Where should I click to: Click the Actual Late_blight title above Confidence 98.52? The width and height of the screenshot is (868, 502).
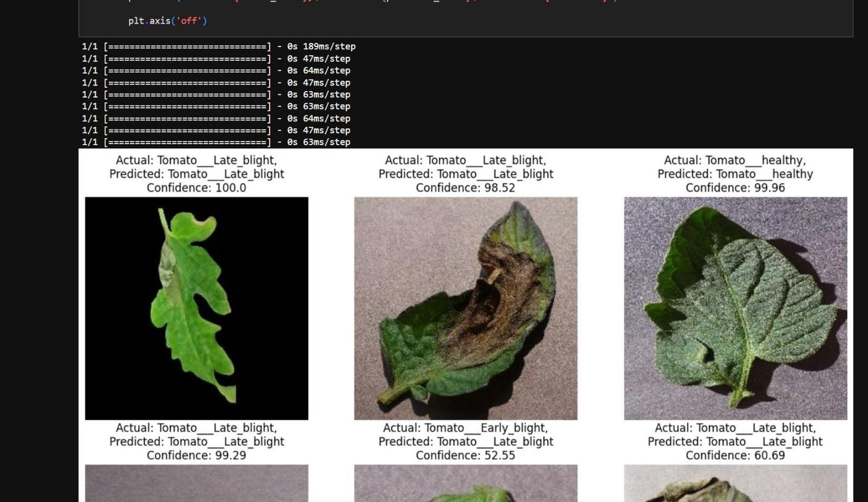[465, 160]
